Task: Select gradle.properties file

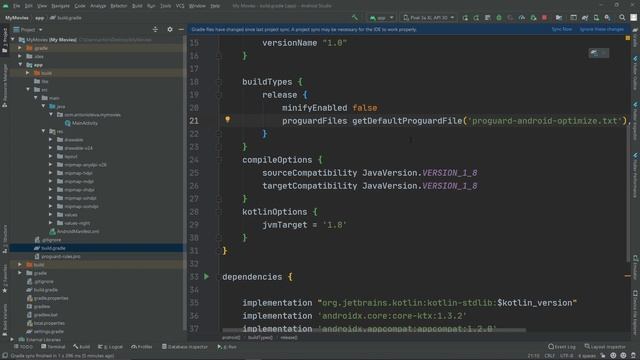Action: (47, 298)
